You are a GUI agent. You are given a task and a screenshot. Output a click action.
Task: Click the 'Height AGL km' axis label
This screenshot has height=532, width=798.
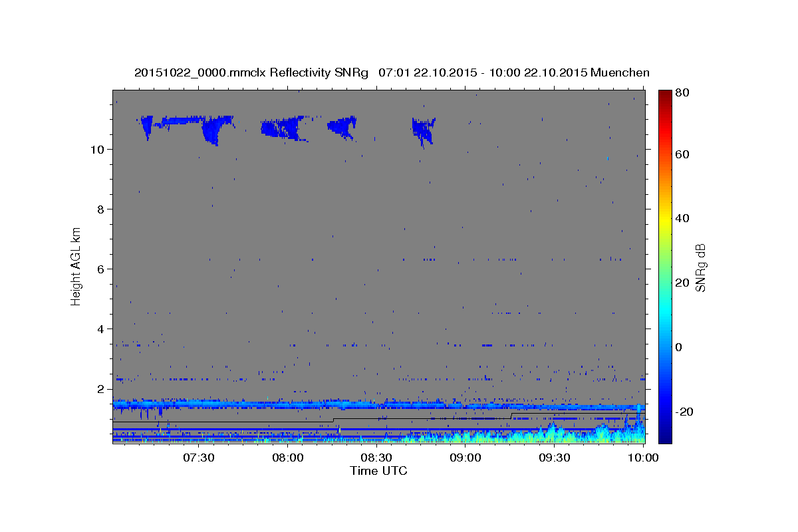click(x=76, y=266)
